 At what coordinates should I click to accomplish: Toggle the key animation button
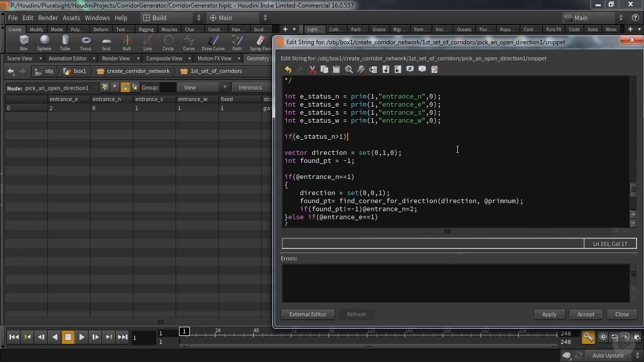[x=588, y=337]
